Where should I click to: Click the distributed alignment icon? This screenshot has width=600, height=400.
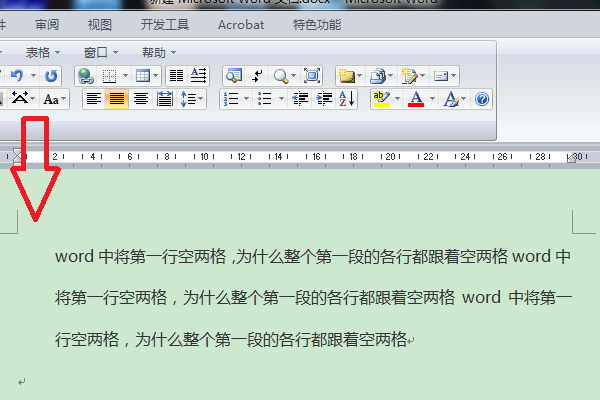[x=165, y=99]
